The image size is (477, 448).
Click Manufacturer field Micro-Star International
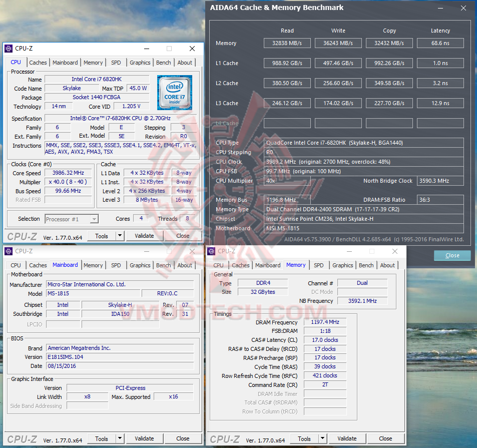[x=120, y=284]
